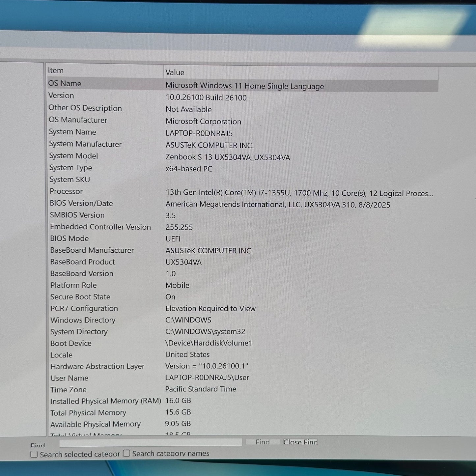
Task: Select the BIOS Mode row
Action: coord(70,238)
